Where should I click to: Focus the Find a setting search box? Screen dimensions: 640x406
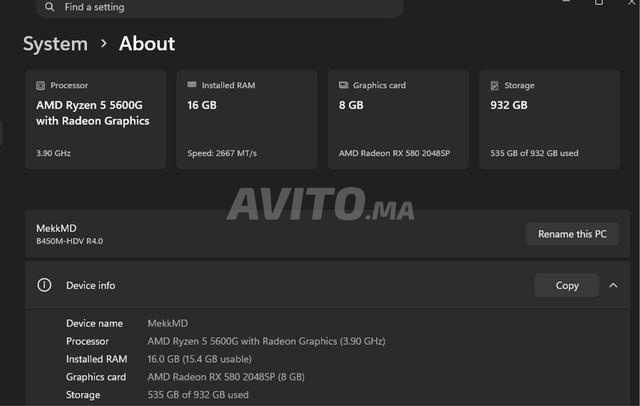(220, 7)
